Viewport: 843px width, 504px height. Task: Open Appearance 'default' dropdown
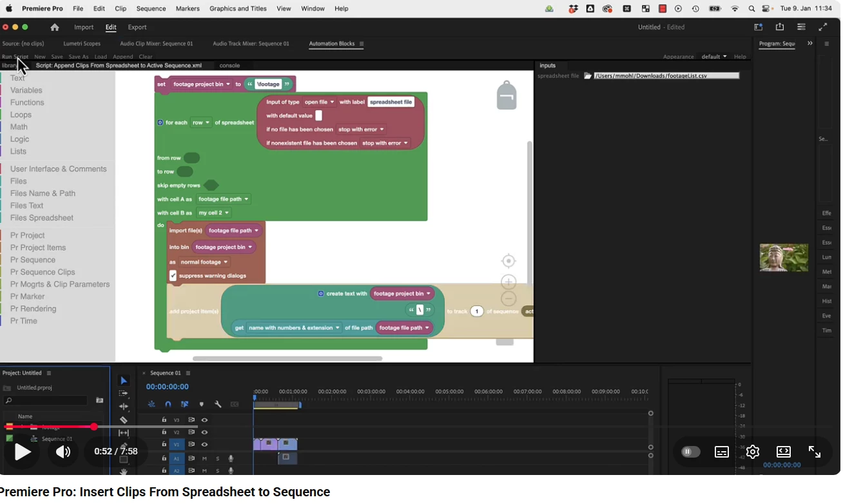tap(714, 57)
